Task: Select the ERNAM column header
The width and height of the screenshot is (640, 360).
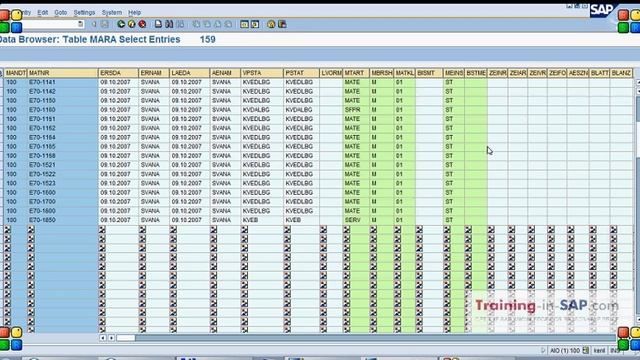Action: pos(154,73)
